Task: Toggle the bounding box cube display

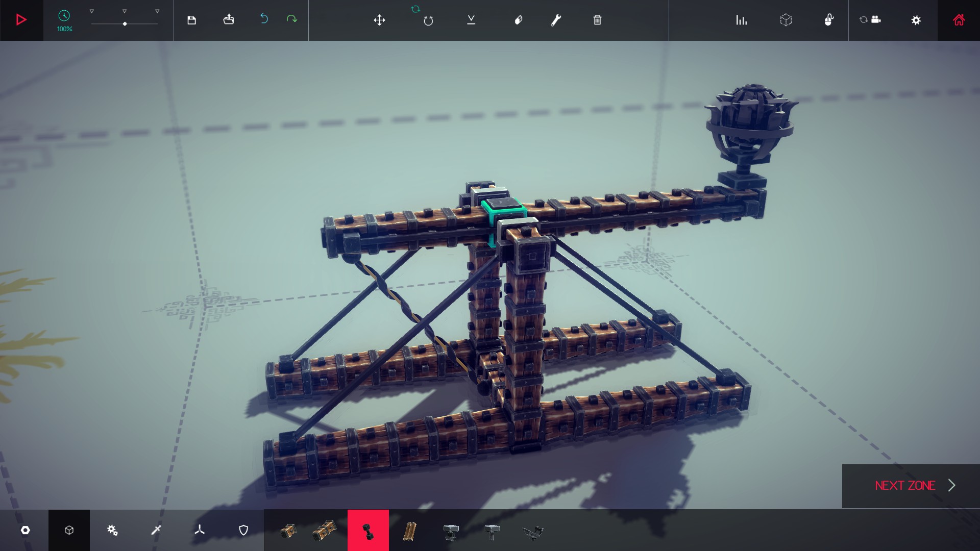Action: point(786,20)
